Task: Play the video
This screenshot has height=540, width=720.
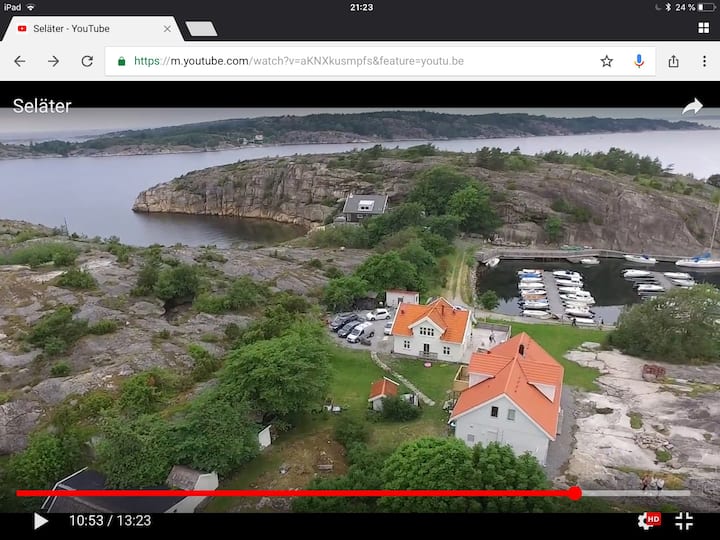Action: 41,521
